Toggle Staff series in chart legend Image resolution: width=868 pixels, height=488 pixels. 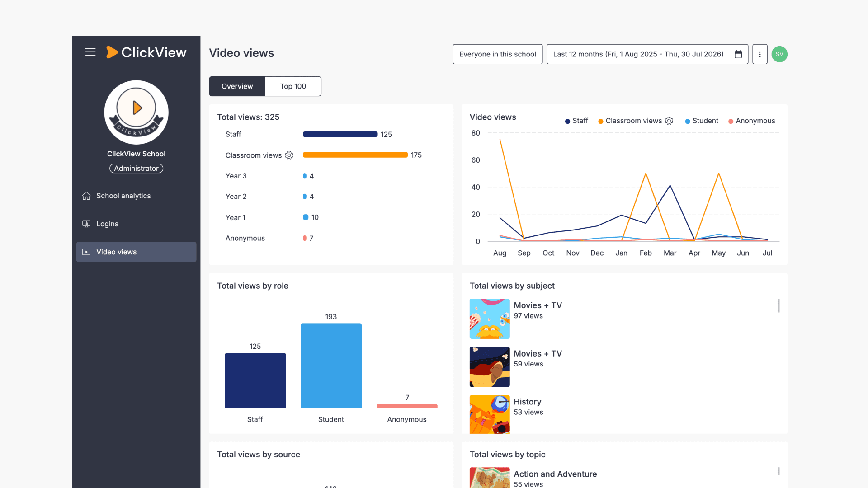pyautogui.click(x=576, y=121)
